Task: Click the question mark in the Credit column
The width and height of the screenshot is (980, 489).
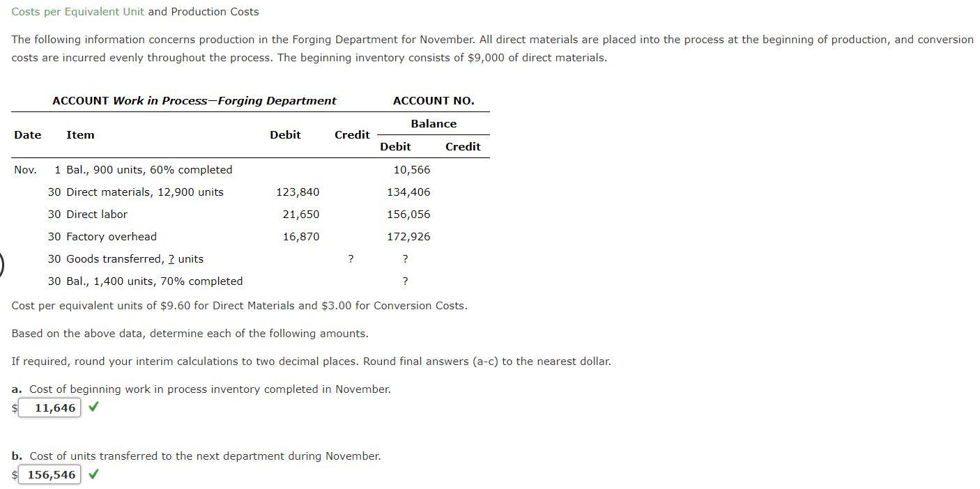Action: click(x=350, y=258)
